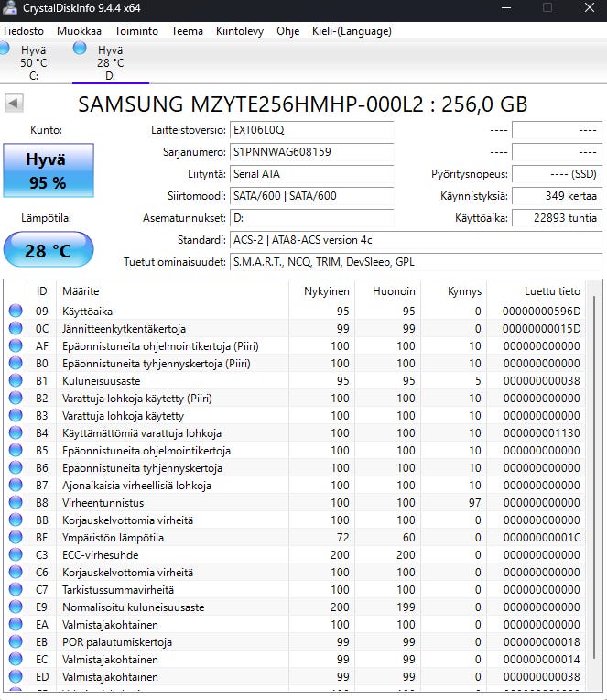The height and width of the screenshot is (700, 607).
Task: Open the Teema menu
Action: pyautogui.click(x=187, y=31)
